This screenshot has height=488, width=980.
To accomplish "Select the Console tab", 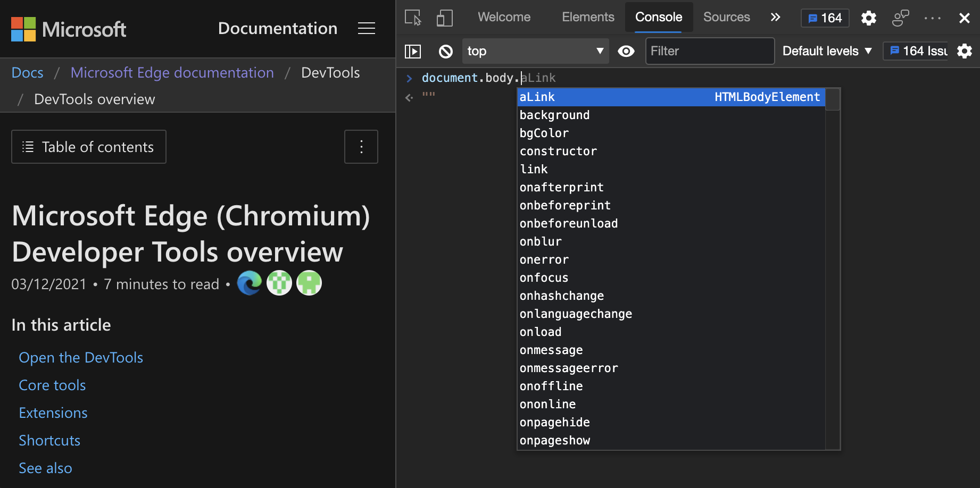I will tap(659, 17).
